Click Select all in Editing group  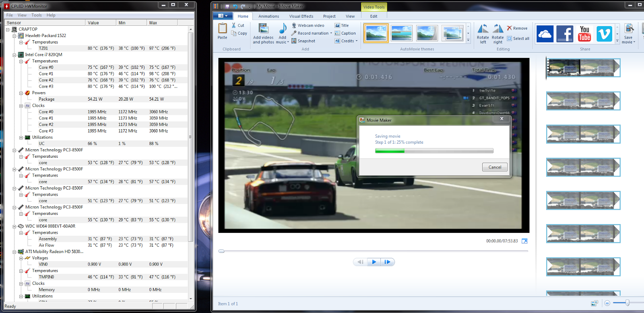pyautogui.click(x=518, y=39)
